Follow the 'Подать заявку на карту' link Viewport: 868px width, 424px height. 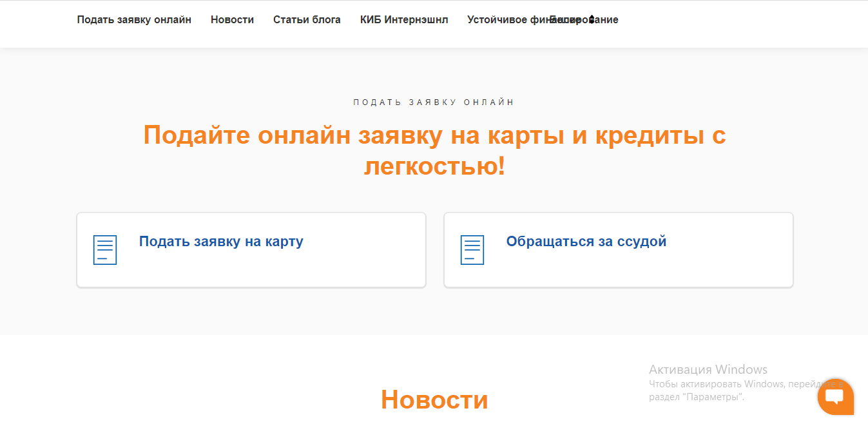(221, 242)
